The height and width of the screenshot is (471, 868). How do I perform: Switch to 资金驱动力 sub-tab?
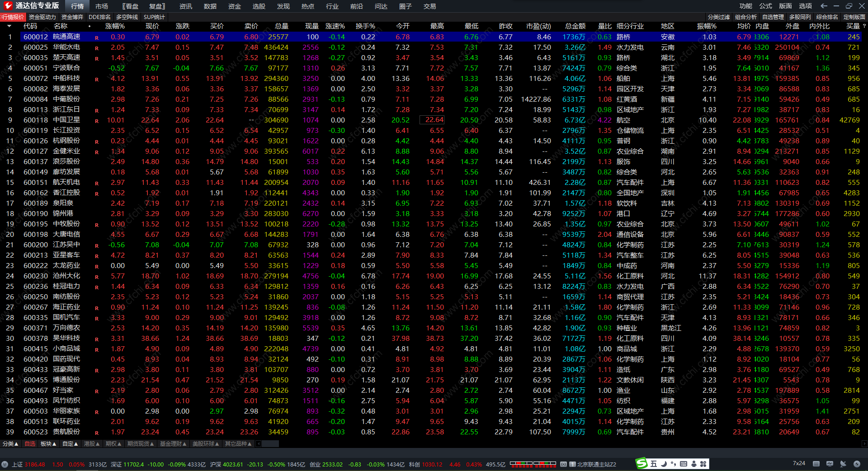[x=42, y=17]
